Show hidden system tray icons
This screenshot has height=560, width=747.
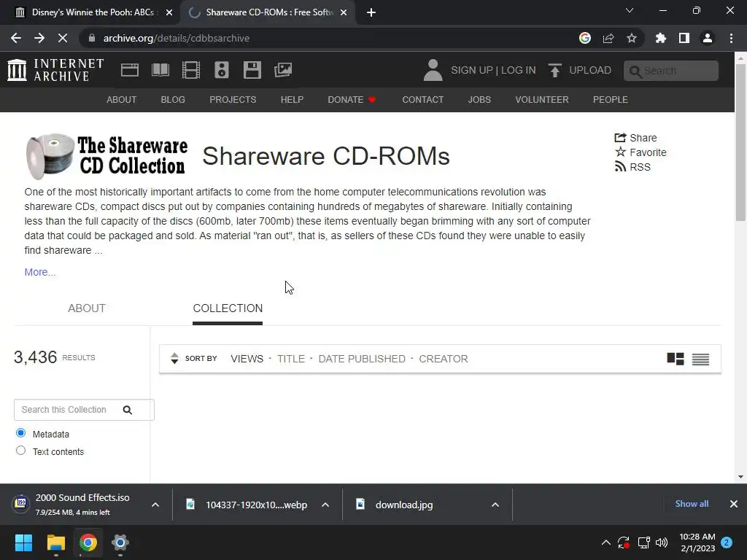[606, 542]
